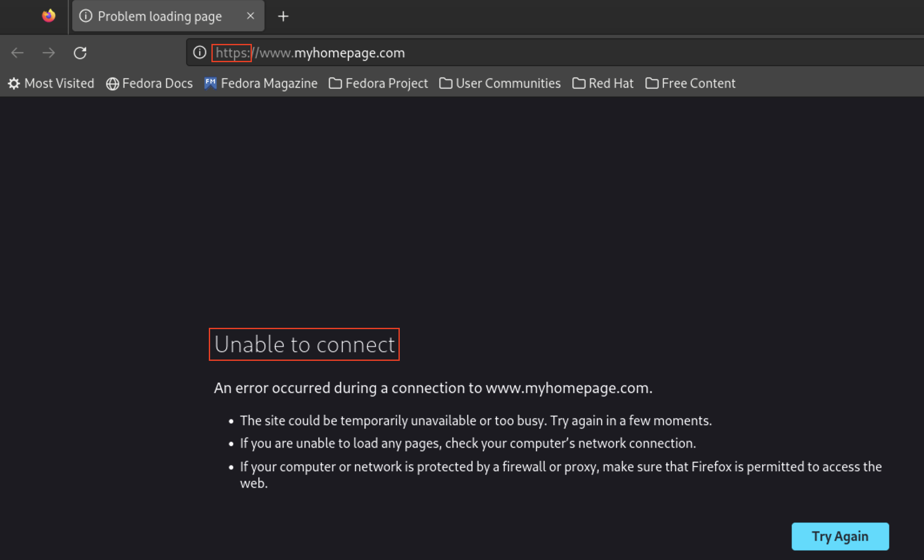Open Fedora Magazine bookmark
This screenshot has height=560, width=924.
pos(261,83)
